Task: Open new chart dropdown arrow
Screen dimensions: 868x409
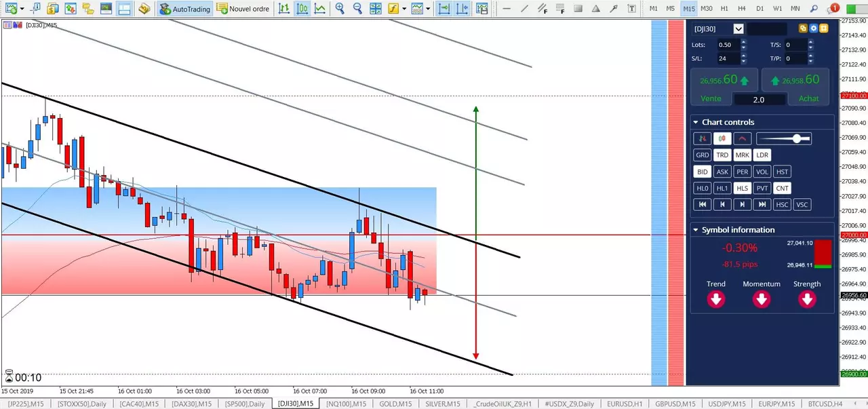Action: coord(22,9)
